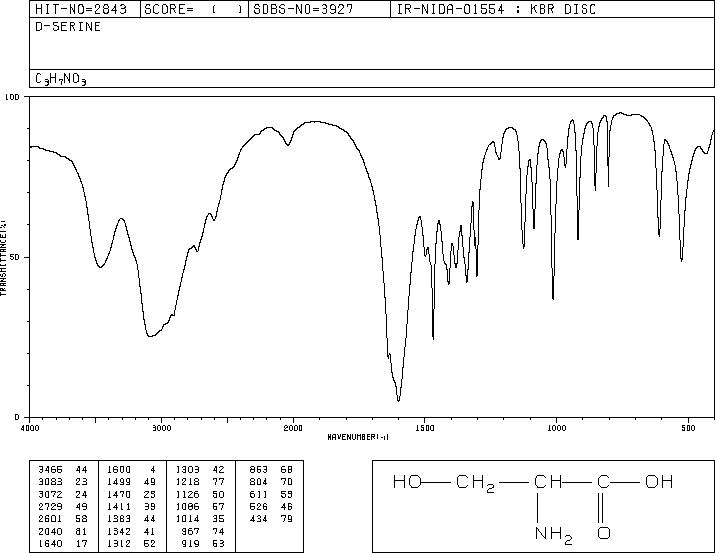Select the 526 entry in peak table
715x553 pixels.
tap(259, 506)
